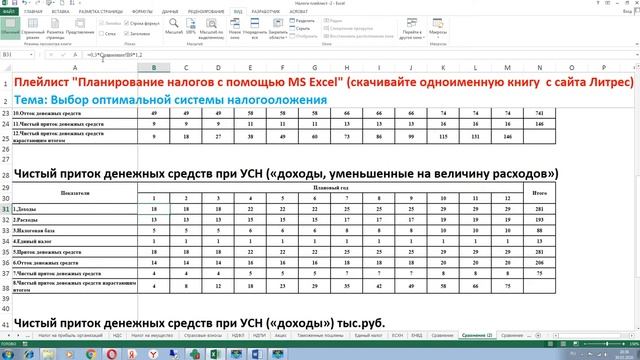Screen dimensions: 640x360
Task: Switch to Page Break Preview in status bar
Action: 576,344
